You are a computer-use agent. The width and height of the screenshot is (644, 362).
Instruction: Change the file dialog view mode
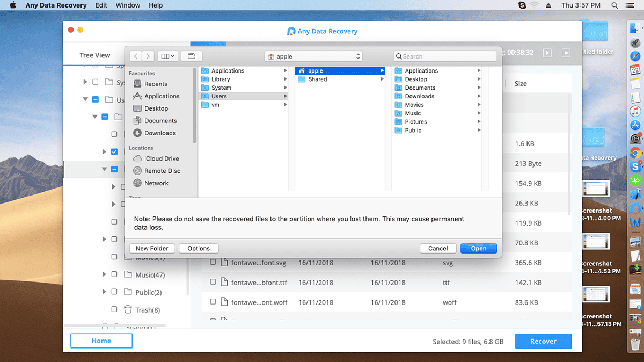pyautogui.click(x=167, y=56)
